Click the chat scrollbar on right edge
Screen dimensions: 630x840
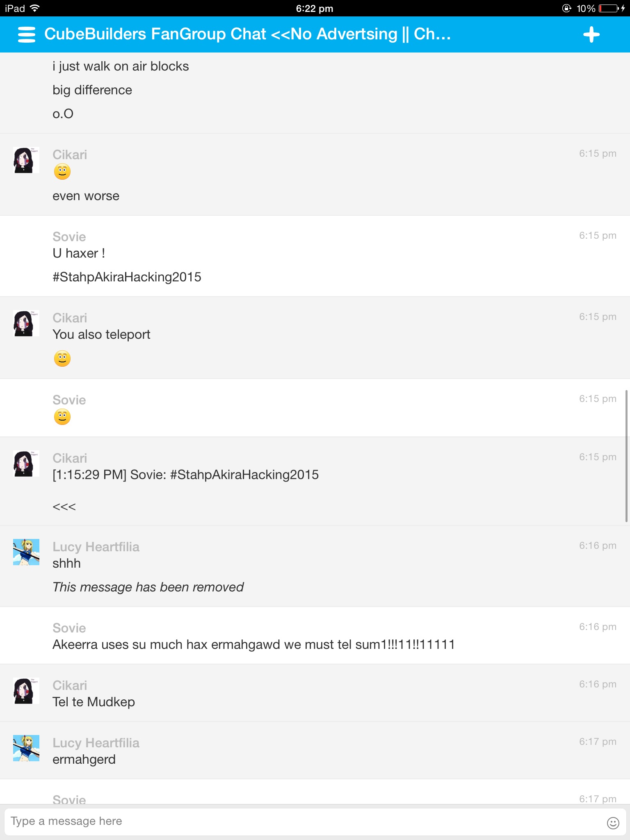[x=626, y=456]
